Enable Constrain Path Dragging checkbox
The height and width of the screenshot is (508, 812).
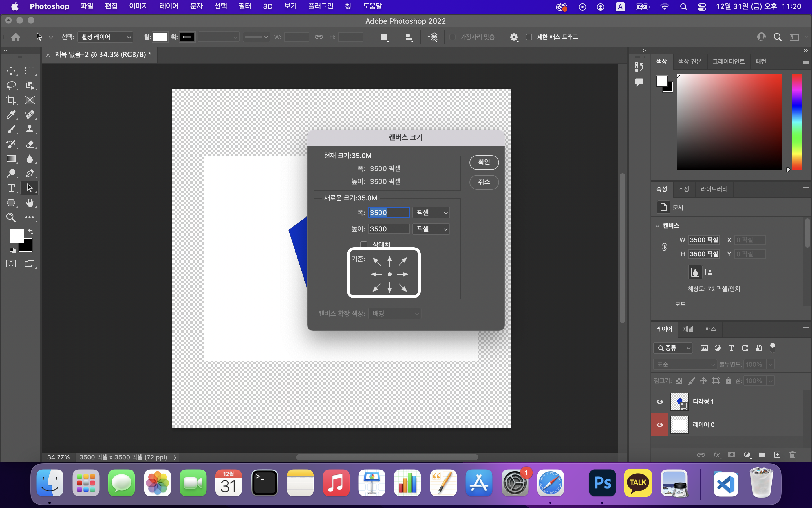click(x=529, y=37)
